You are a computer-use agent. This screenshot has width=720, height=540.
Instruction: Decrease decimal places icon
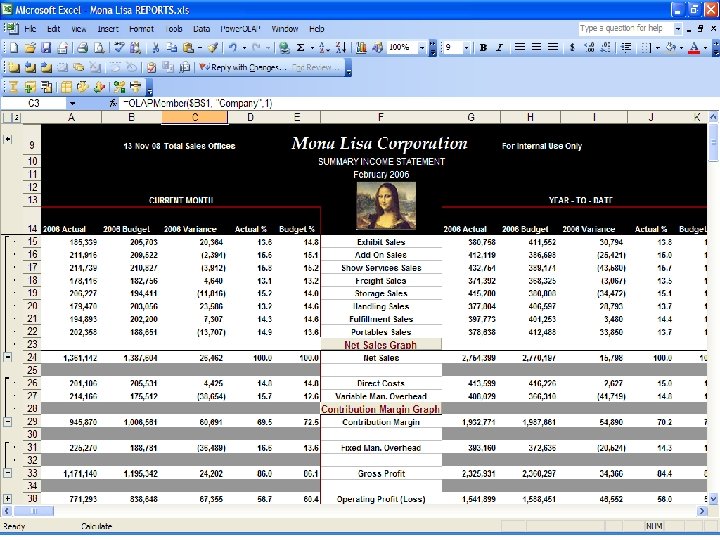point(606,47)
